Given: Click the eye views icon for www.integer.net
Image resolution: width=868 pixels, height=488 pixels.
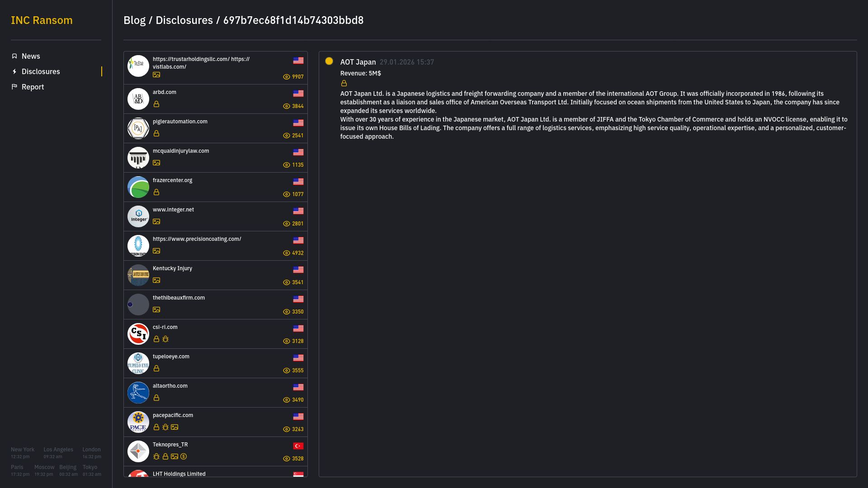Looking at the screenshot, I should 286,224.
